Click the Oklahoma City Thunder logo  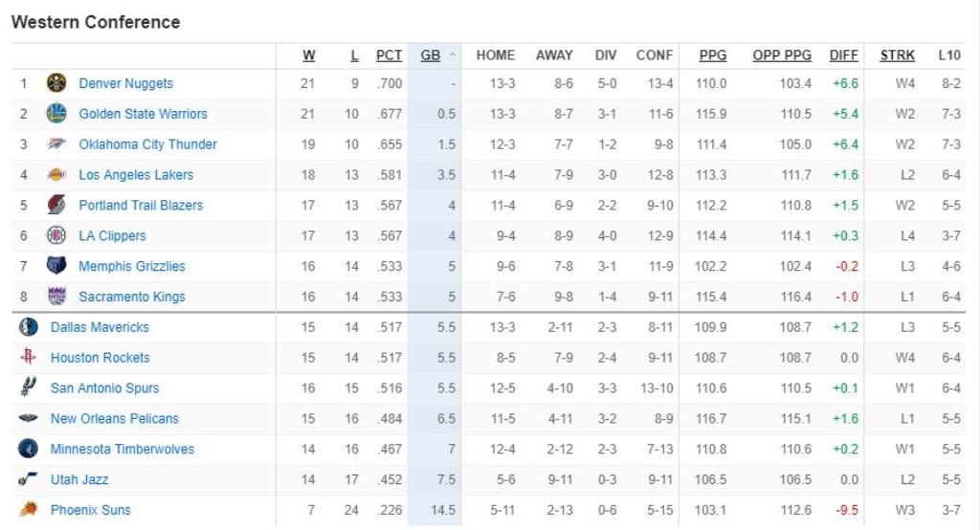pos(56,144)
